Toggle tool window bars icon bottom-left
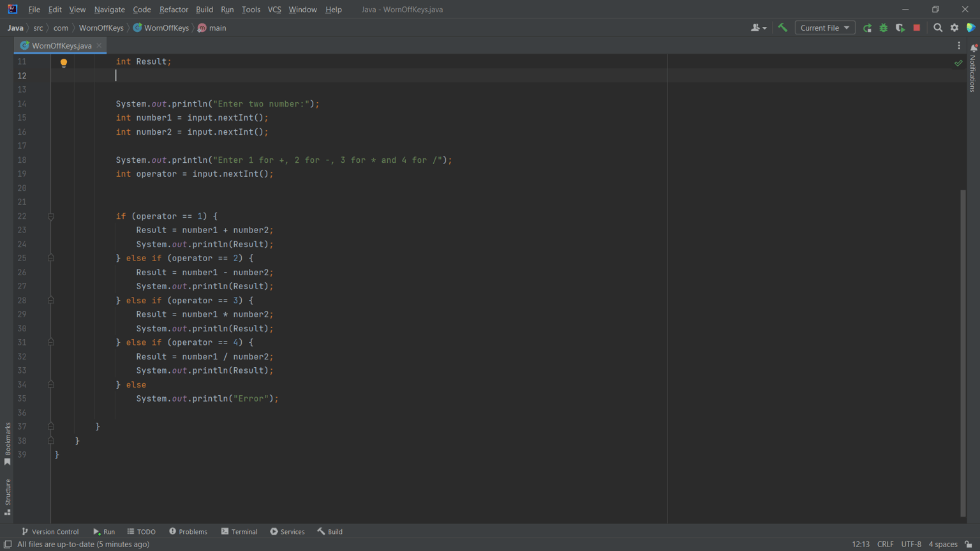The height and width of the screenshot is (551, 980). tap(8, 545)
